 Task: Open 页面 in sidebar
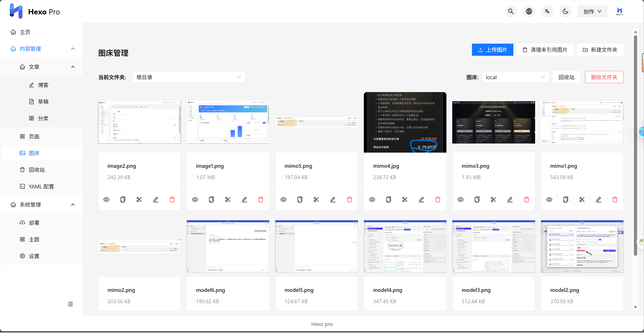tap(41, 136)
